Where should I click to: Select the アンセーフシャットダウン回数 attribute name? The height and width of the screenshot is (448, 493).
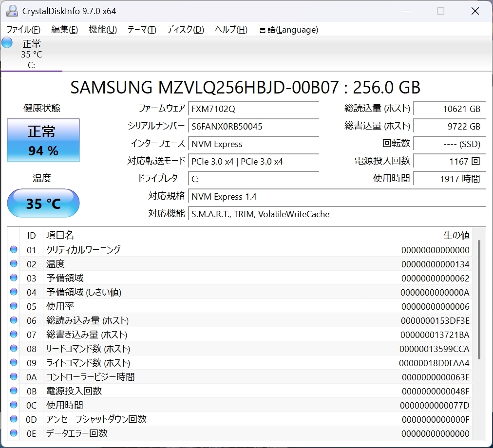coord(96,419)
